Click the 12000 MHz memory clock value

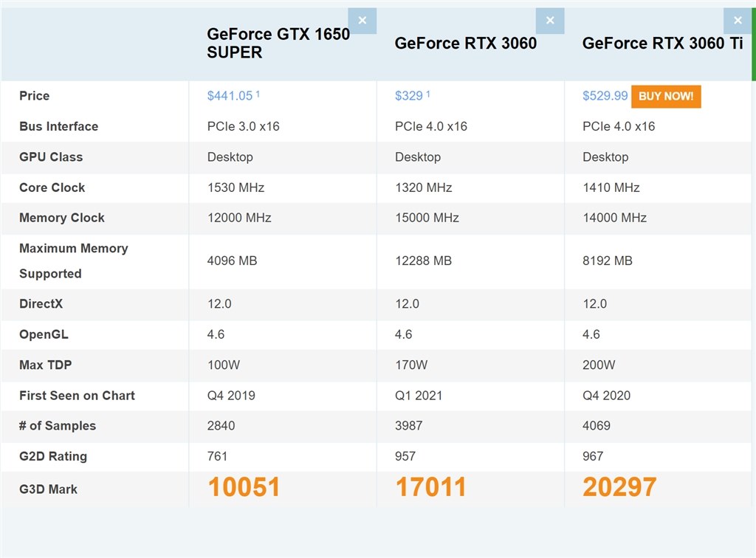click(x=239, y=218)
